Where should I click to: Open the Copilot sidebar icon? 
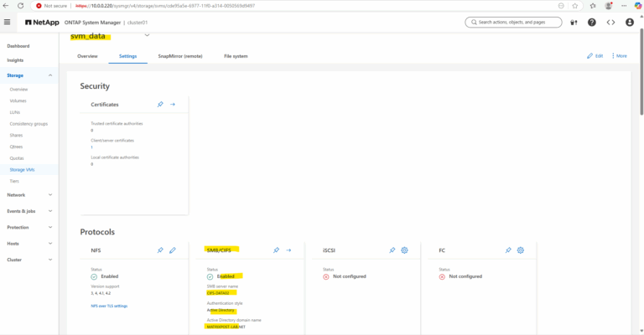pos(638,6)
